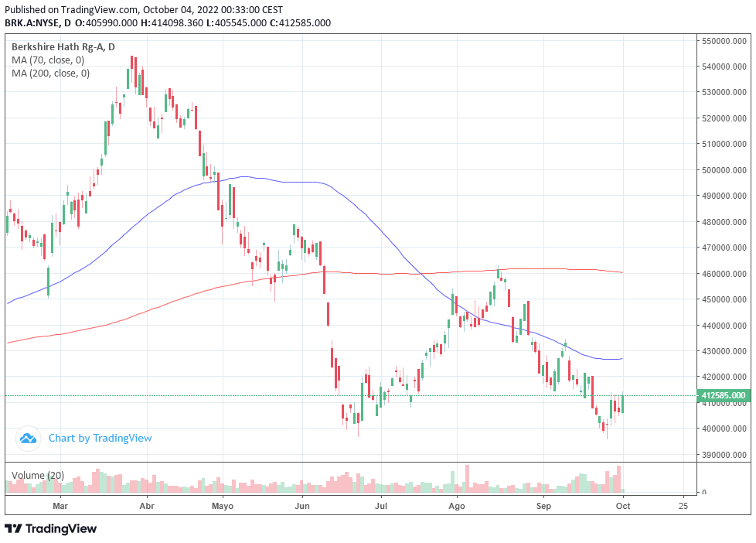This screenshot has width=756, height=543.
Task: Click the 480000.000 price axis label
Action: [x=724, y=222]
